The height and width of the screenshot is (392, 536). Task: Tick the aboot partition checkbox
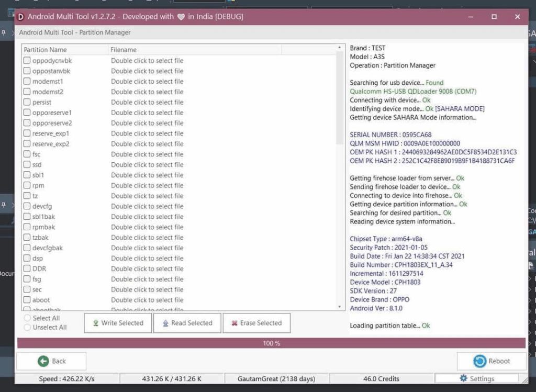[27, 300]
